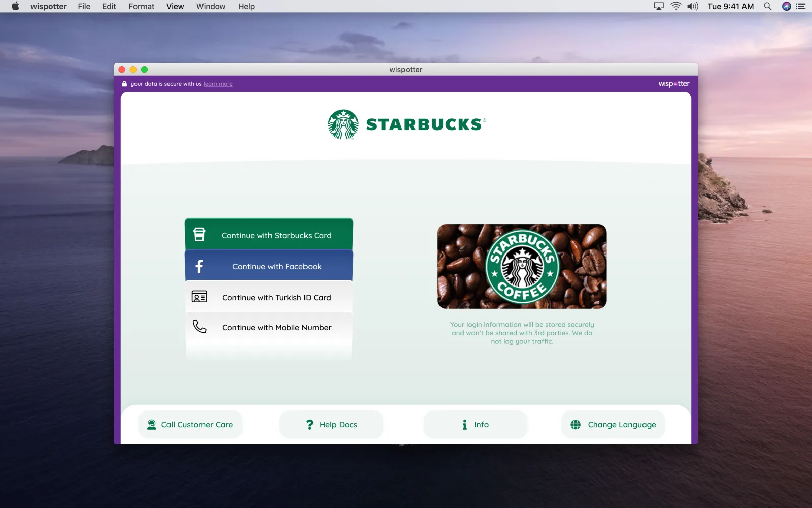The height and width of the screenshot is (508, 812).
Task: Open the Apple menu
Action: tap(15, 6)
